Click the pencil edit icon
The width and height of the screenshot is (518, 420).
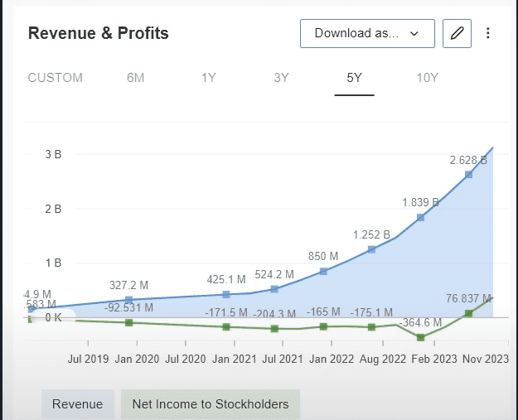[x=457, y=34]
